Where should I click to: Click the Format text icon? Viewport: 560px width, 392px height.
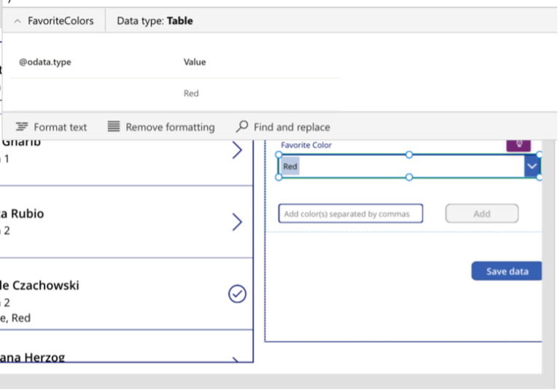[x=22, y=127]
